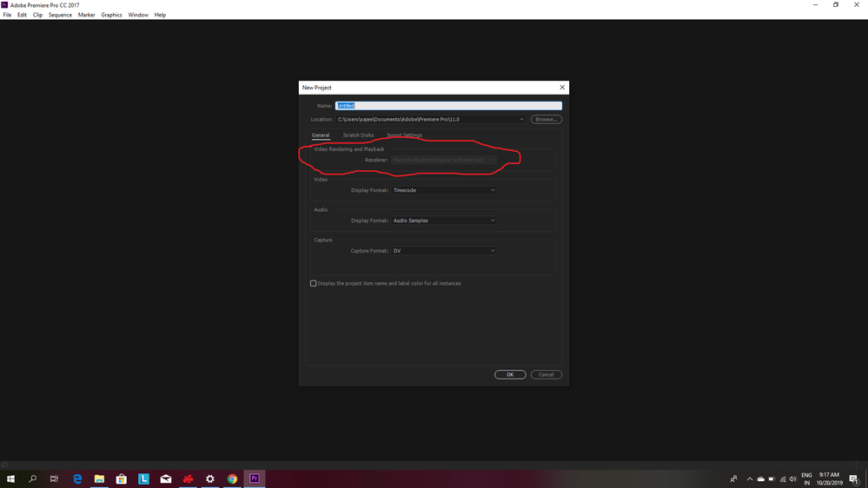Open the Marker menu
Image resolution: width=868 pixels, height=488 pixels.
(x=86, y=15)
